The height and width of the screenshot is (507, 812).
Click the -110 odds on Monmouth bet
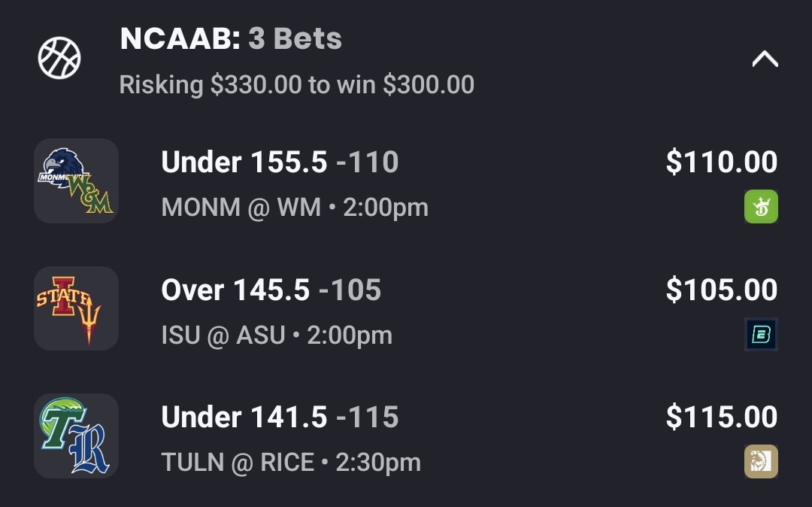368,162
